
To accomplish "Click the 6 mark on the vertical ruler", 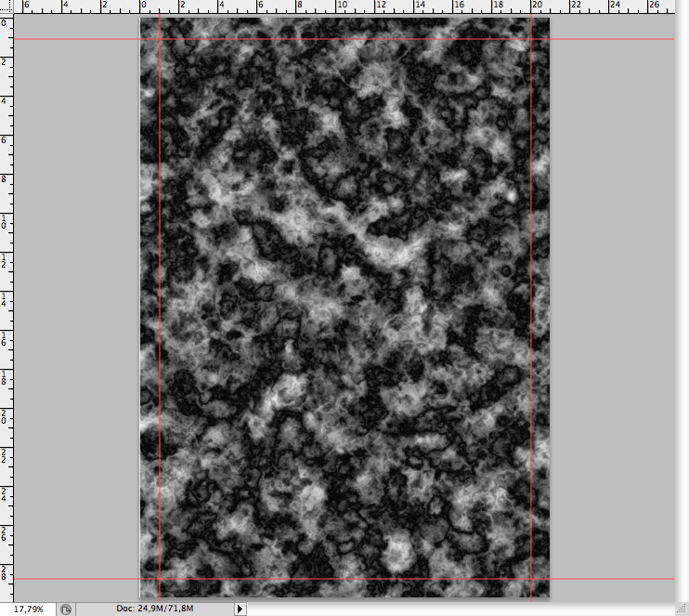I will (6, 139).
